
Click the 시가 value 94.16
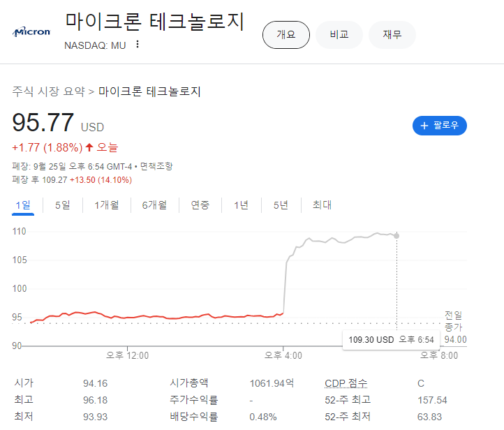(x=95, y=383)
